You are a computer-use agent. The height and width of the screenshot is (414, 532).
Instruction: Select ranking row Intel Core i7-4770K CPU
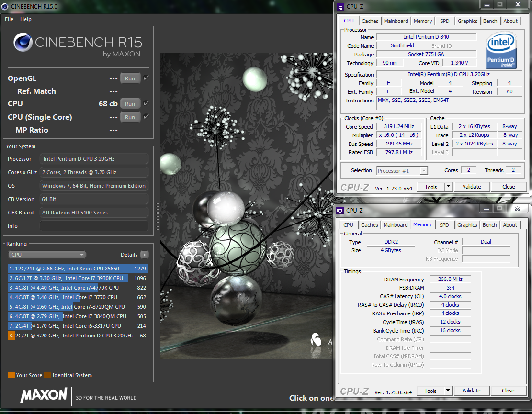tap(78, 288)
